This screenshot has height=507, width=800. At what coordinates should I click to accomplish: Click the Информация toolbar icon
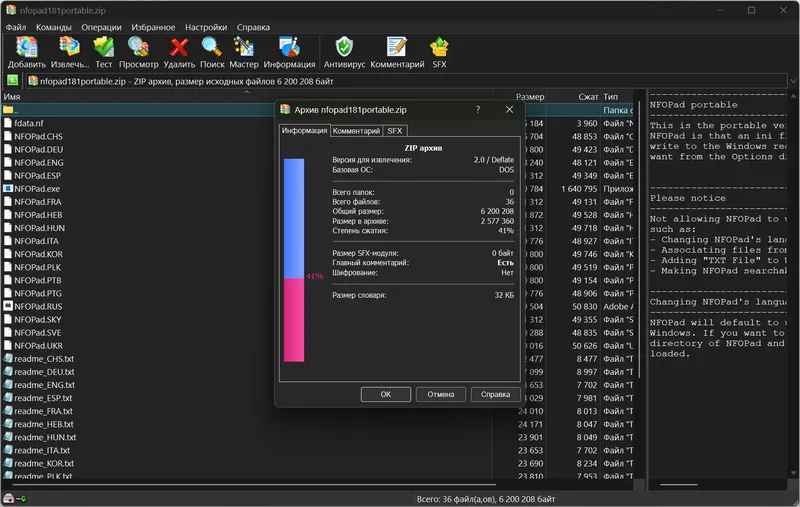[x=289, y=47]
